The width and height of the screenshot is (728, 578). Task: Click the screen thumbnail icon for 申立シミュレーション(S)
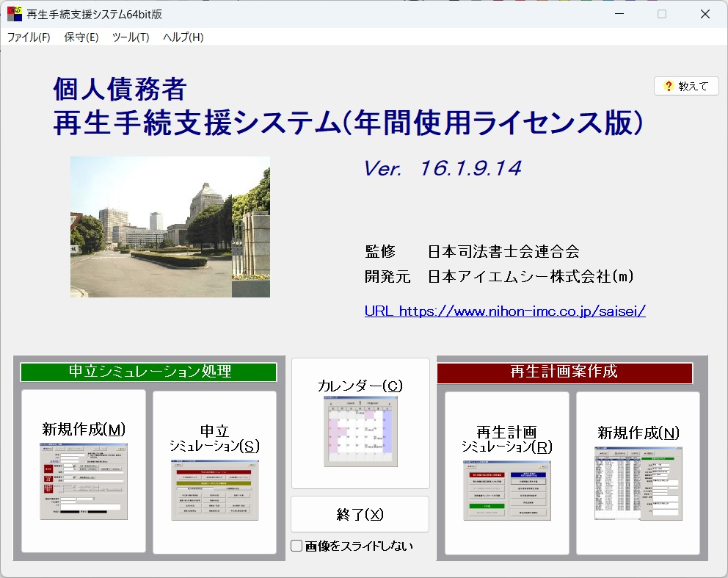coord(214,488)
